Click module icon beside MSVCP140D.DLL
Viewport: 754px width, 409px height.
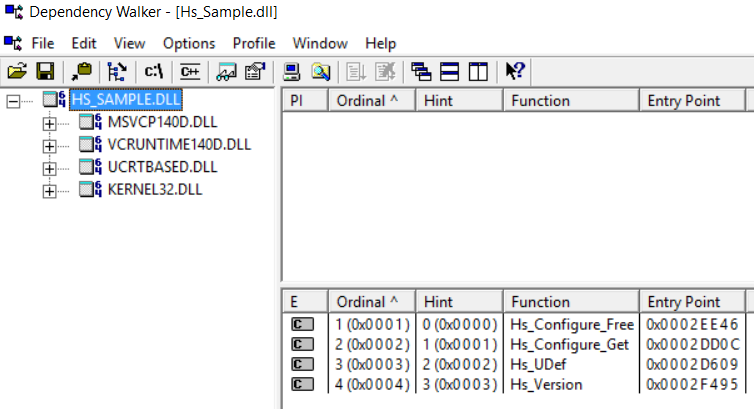click(x=90, y=122)
